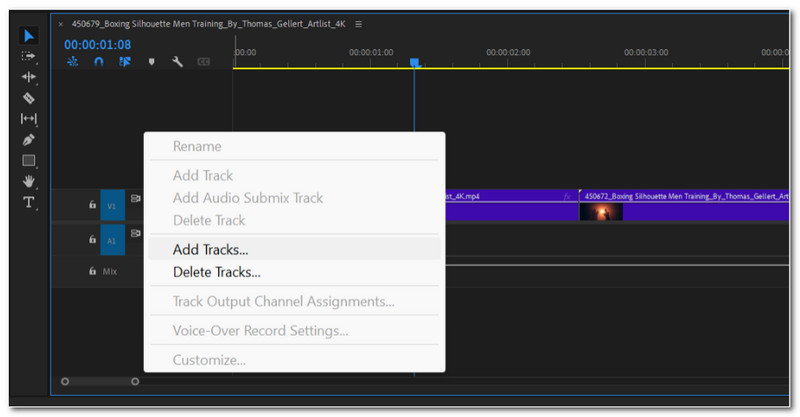Screen dimensions: 800x417
Task: Select the Type tool
Action: click(x=29, y=202)
